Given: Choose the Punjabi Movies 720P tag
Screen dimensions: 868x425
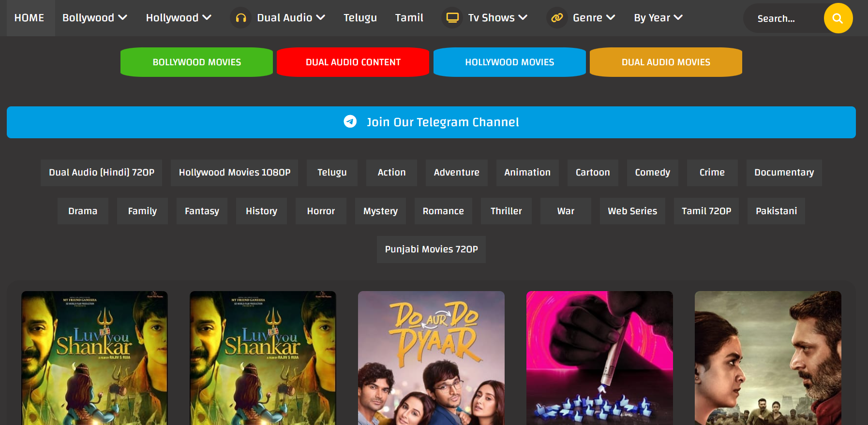Looking at the screenshot, I should (x=431, y=249).
